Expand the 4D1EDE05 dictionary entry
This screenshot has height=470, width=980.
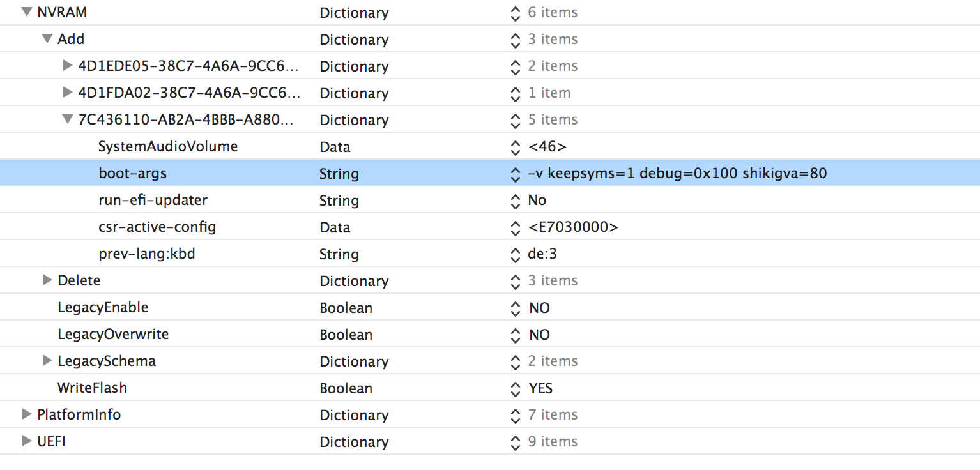68,66
